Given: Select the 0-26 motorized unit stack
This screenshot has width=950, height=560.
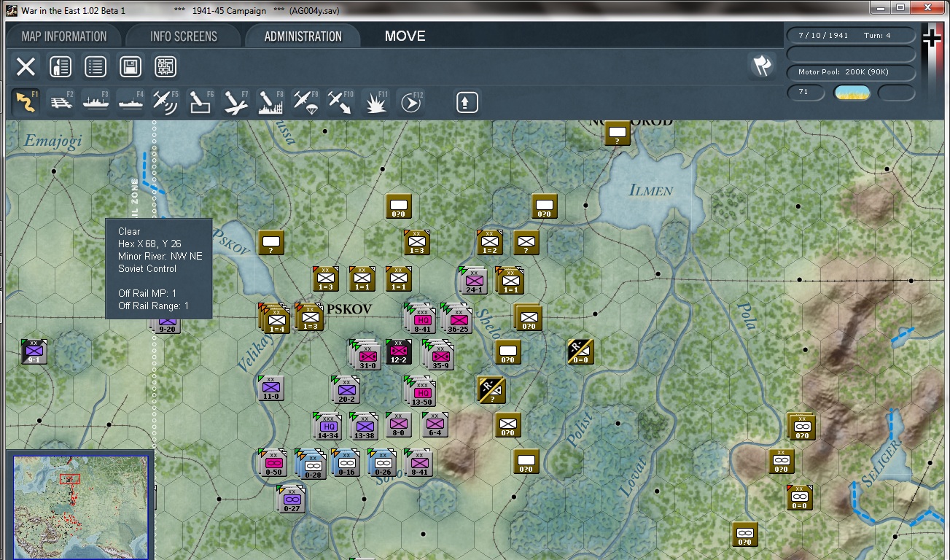Looking at the screenshot, I should [x=382, y=462].
